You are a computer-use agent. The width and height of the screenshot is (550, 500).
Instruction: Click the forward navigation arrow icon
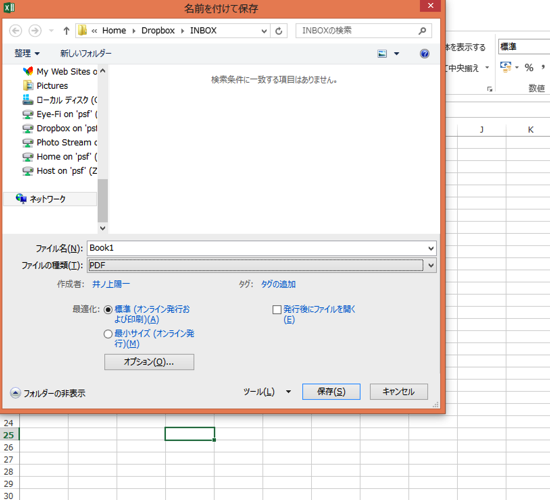pyautogui.click(x=35, y=31)
